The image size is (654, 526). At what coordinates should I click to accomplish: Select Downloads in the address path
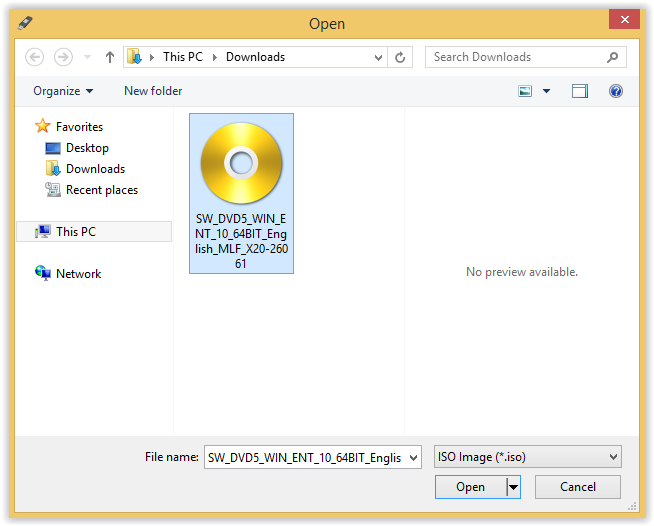click(x=255, y=57)
